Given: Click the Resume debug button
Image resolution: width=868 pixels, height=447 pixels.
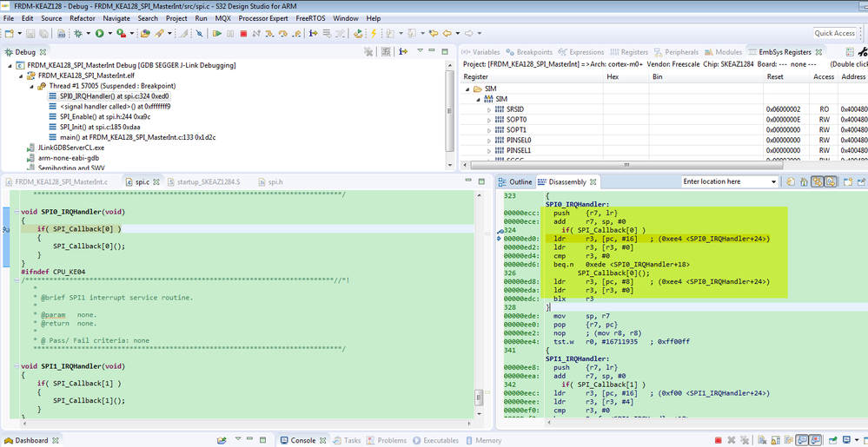Looking at the screenshot, I should coord(216,34).
